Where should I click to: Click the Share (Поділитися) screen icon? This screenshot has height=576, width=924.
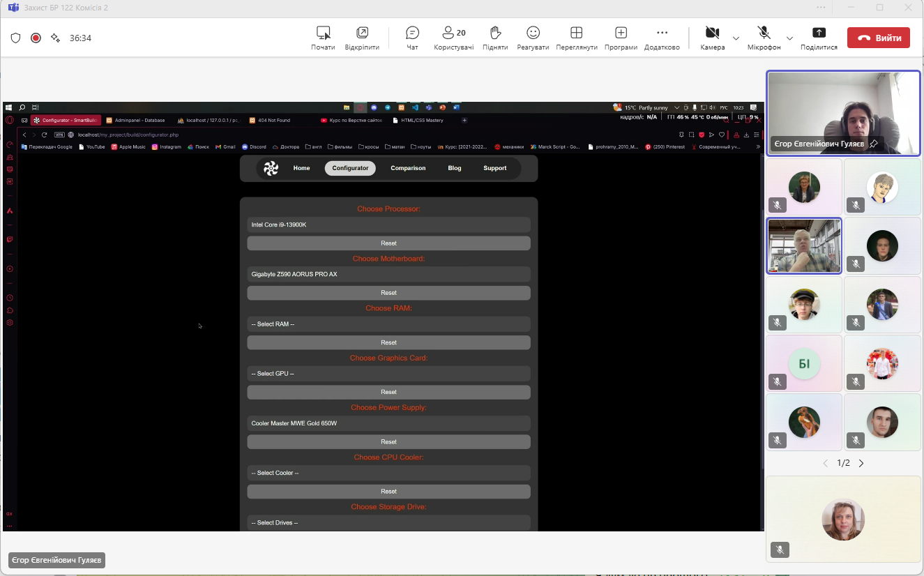pos(819,38)
